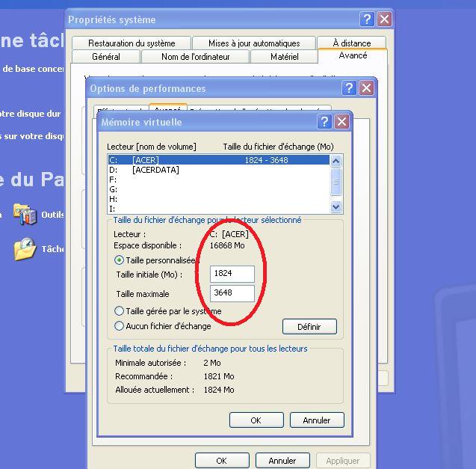Open Mises à jour automatiques tab
The height and width of the screenshot is (469, 476).
click(254, 43)
